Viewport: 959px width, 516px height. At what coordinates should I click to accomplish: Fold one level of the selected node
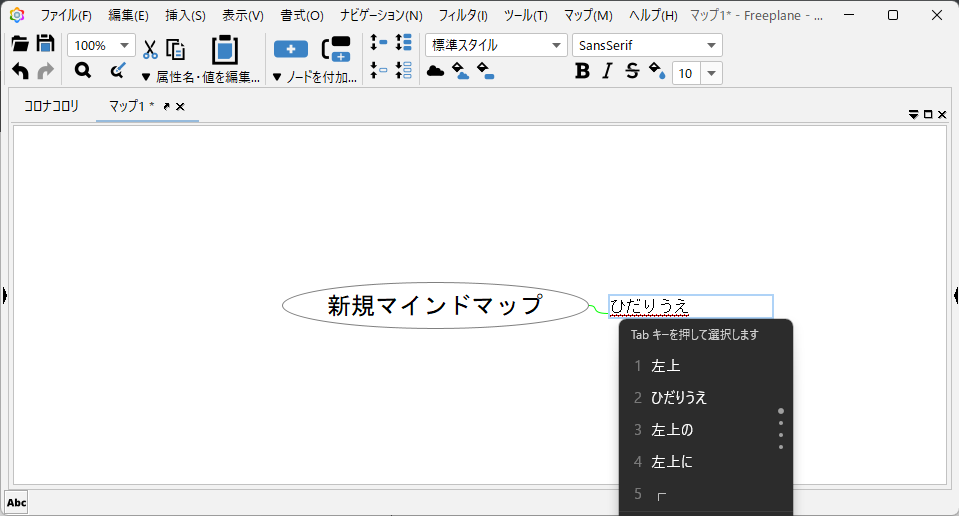(379, 70)
